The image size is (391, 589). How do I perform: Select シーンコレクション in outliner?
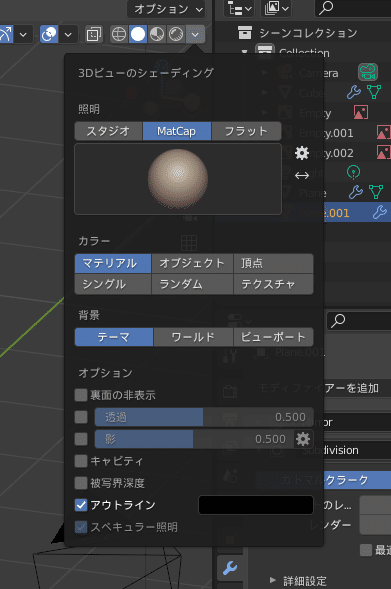point(308,33)
